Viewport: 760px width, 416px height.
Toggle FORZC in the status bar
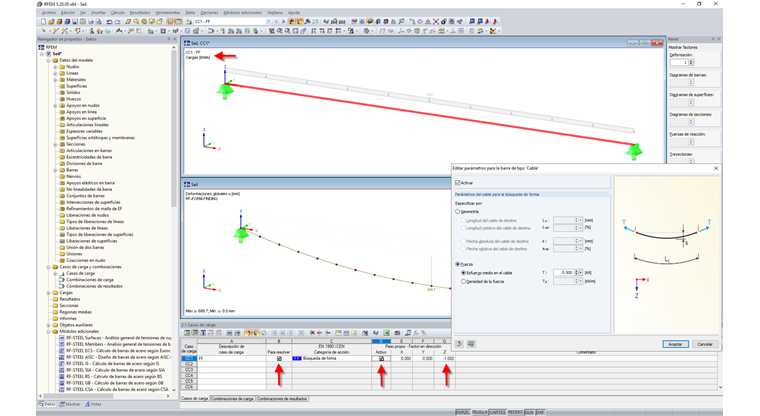pos(462,412)
